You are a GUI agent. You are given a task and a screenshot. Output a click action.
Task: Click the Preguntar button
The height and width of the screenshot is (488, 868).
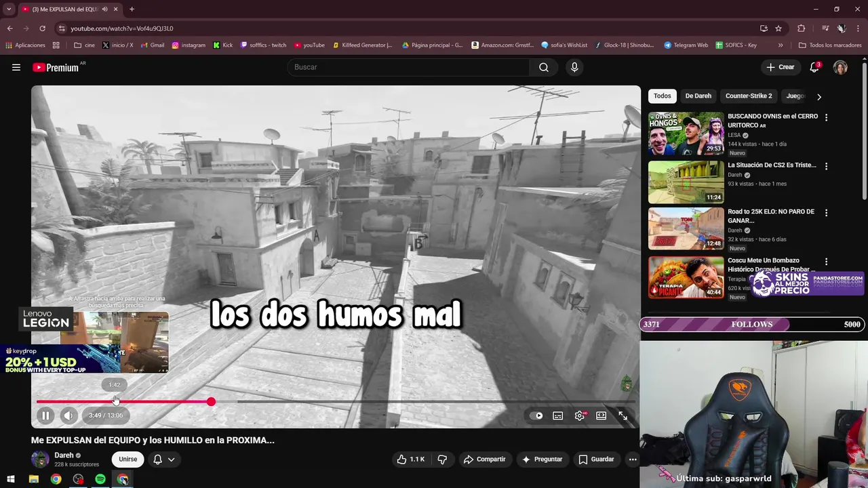(x=542, y=460)
